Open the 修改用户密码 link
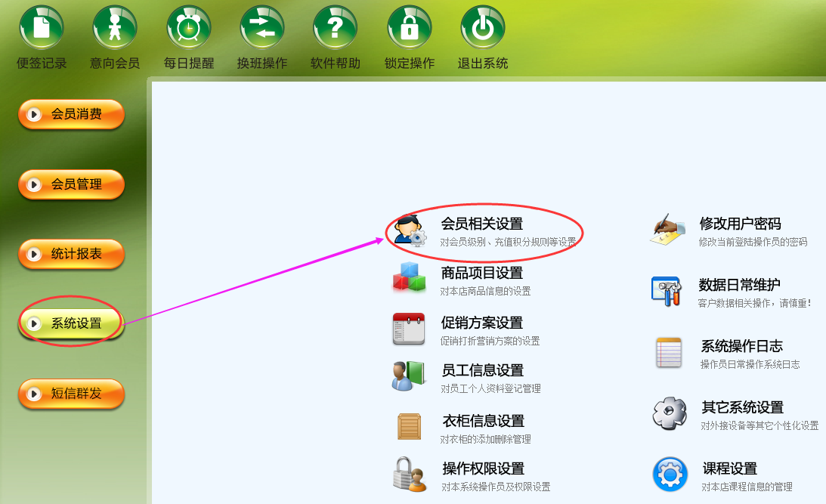This screenshot has height=504, width=826. [x=740, y=224]
